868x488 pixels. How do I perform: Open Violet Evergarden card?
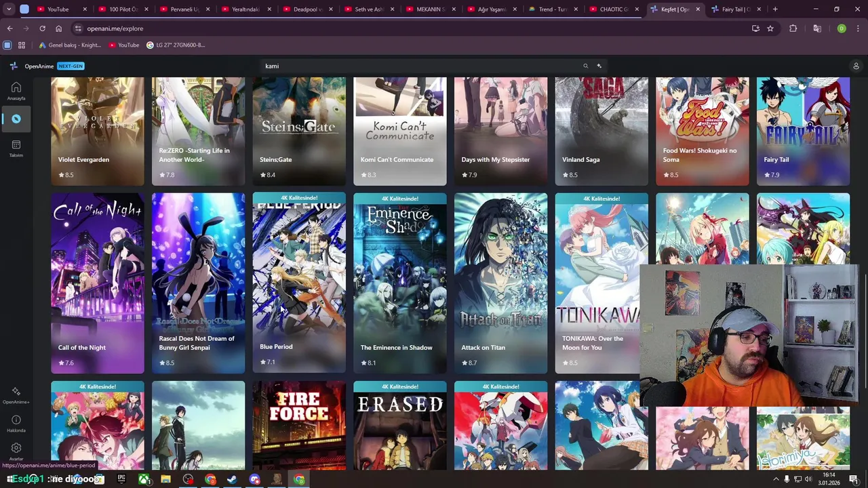[x=98, y=131]
